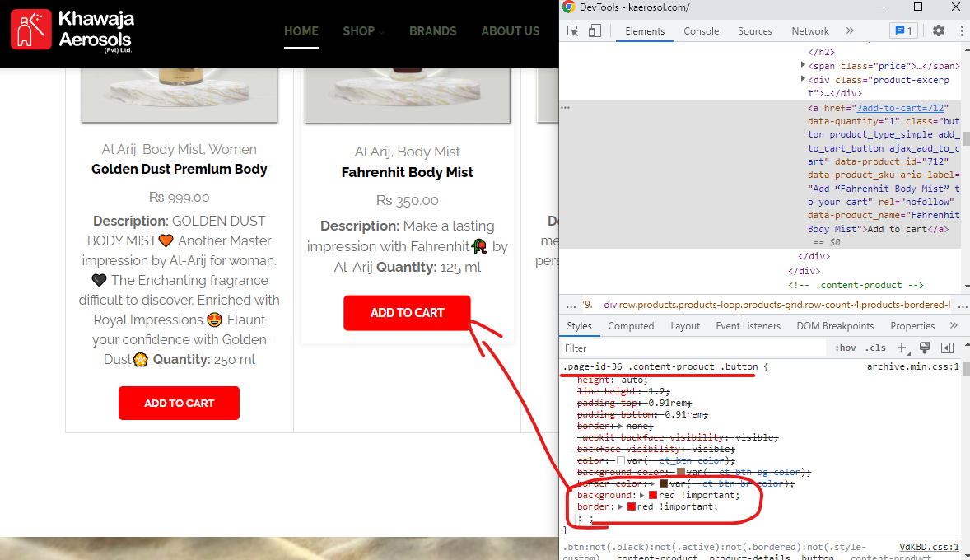Expand the border-color property

[x=653, y=483]
